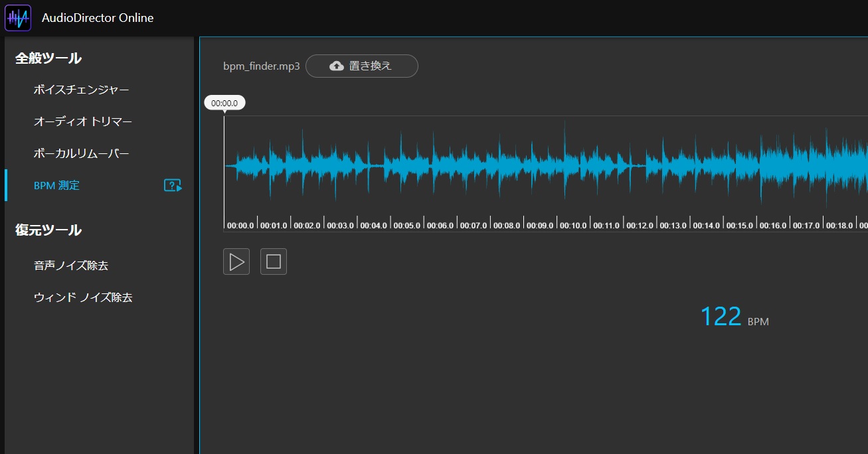Open the 音声ノイズ除去 tool
The width and height of the screenshot is (868, 454).
coord(71,265)
